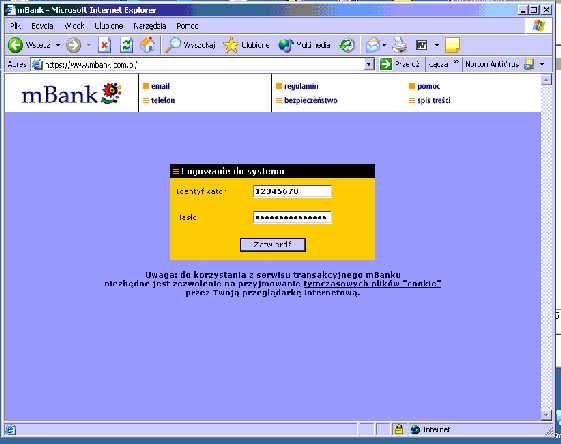The image size is (561, 444).
Task: Expand Norton AntiVirus toolbar dropdown arrow
Action: 542,64
